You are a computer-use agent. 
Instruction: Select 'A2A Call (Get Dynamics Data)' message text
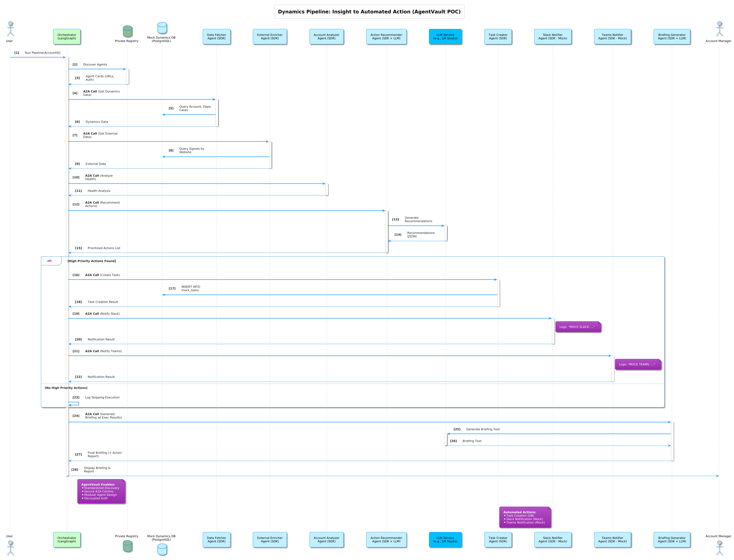point(101,93)
